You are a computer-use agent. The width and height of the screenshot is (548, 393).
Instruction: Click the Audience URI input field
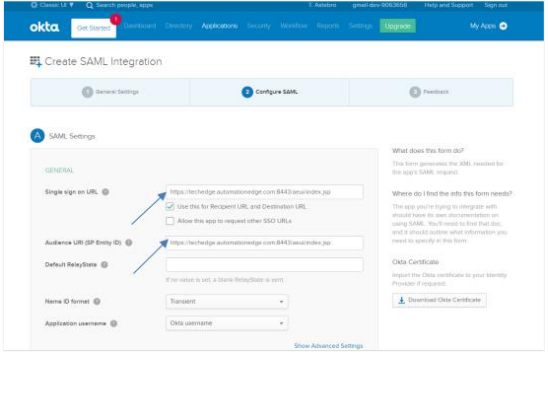coord(265,243)
